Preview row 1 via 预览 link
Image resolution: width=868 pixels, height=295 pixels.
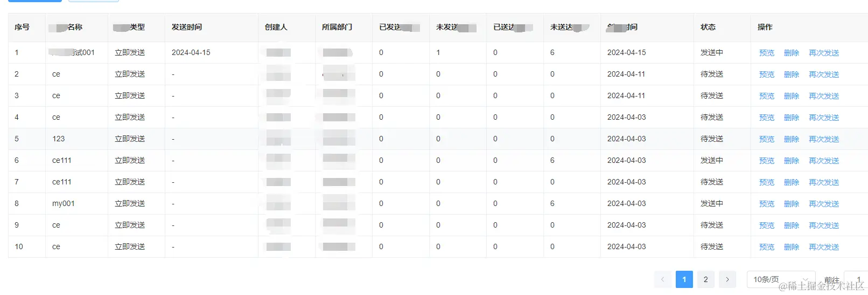pyautogui.click(x=766, y=53)
